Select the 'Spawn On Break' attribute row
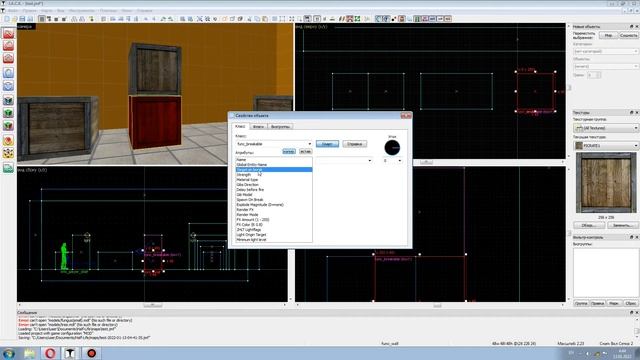640x360 pixels. pos(274,200)
